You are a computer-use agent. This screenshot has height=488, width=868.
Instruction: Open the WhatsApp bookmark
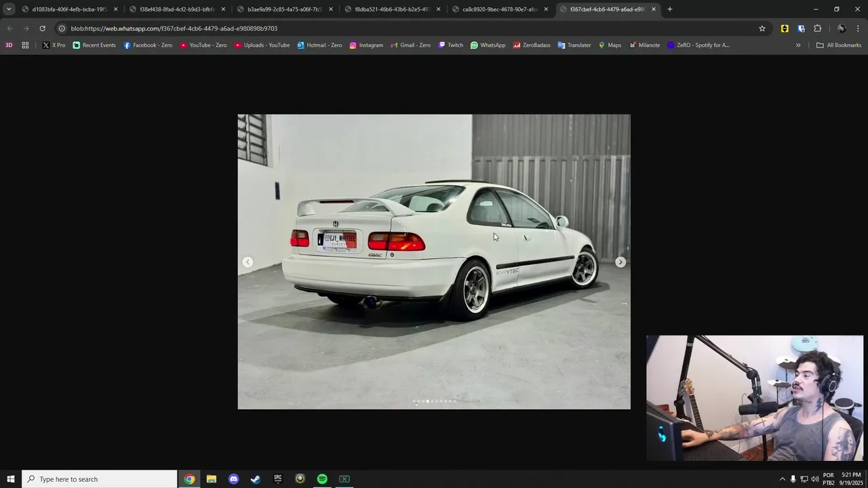(488, 45)
